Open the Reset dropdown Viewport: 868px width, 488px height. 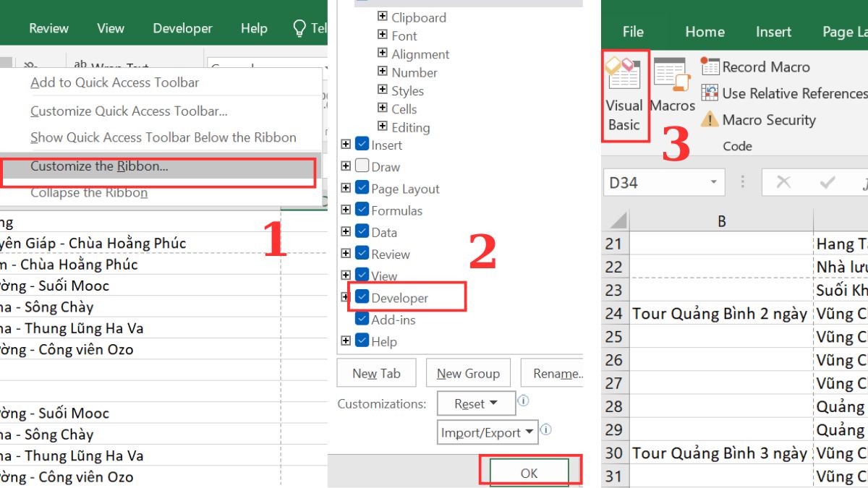[476, 403]
